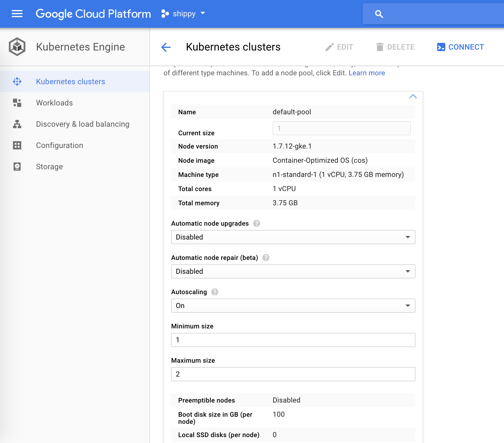The image size is (504, 443).
Task: Click the Workloads sidebar icon
Action: (x=17, y=103)
